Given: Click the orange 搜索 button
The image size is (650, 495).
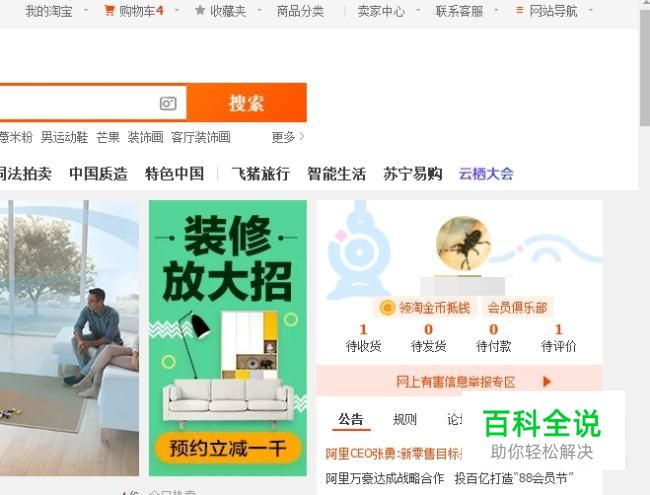Looking at the screenshot, I should click(x=247, y=103).
